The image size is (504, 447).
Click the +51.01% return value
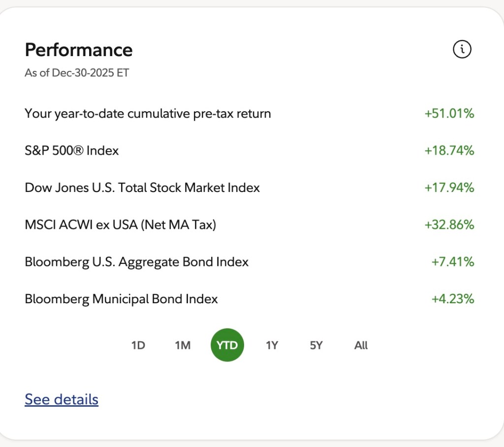449,114
